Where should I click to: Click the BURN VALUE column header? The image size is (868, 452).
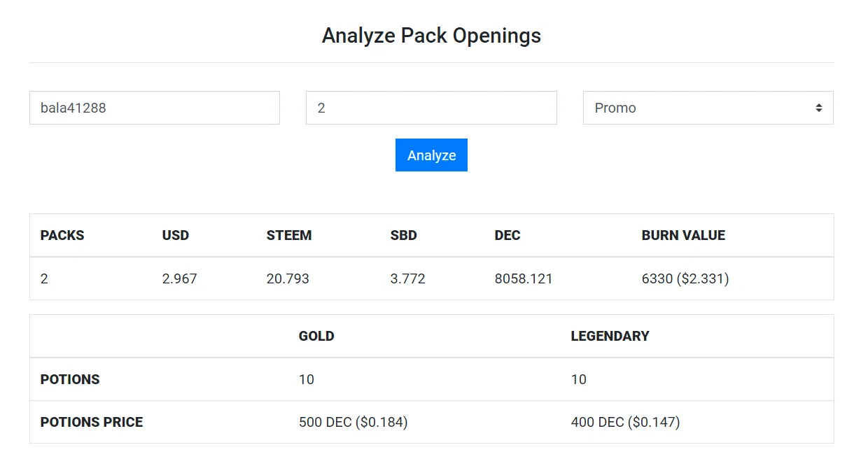point(683,235)
